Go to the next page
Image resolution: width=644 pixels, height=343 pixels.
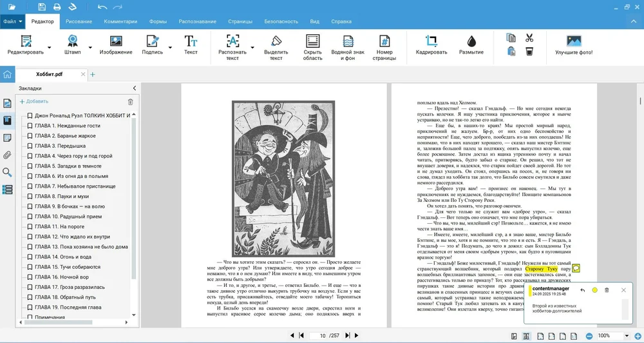coord(356,336)
